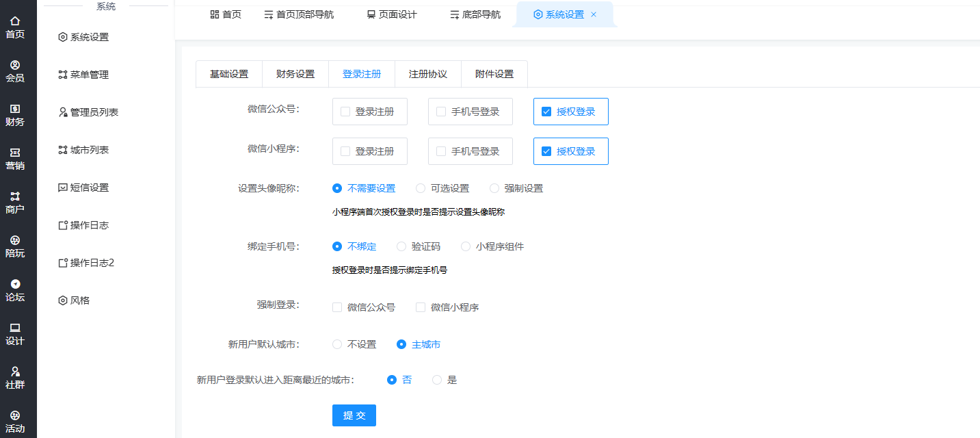980x438 pixels.
Task: Open the 财务 finance sidebar icon
Action: click(15, 109)
